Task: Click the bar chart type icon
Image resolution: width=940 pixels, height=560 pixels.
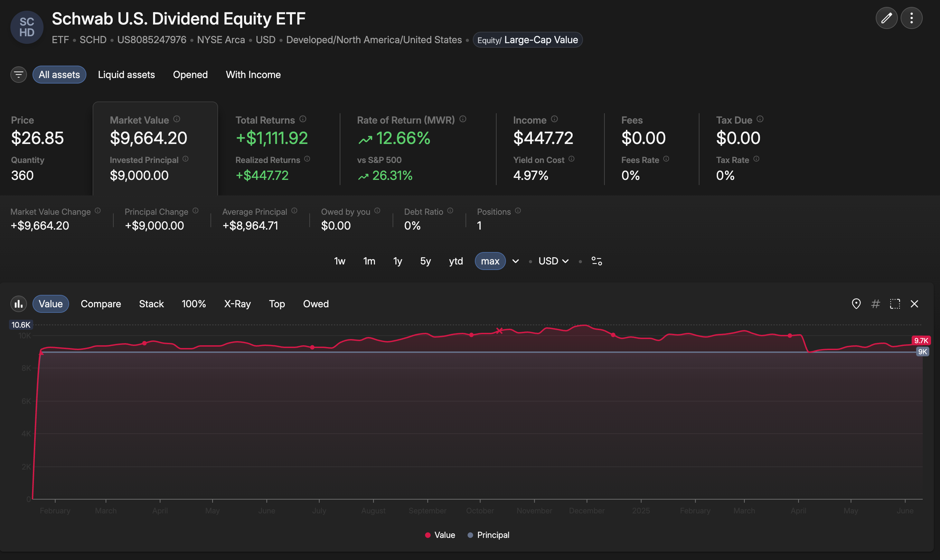Action: [19, 304]
